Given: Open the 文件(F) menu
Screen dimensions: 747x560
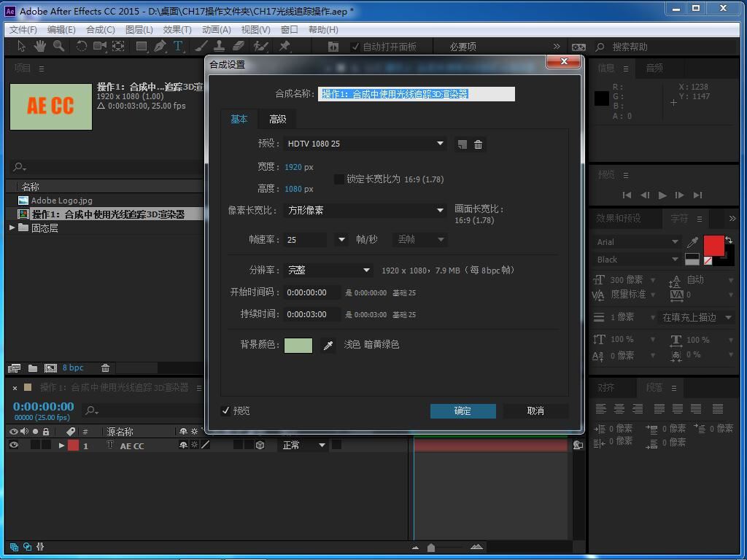Looking at the screenshot, I should pyautogui.click(x=23, y=29).
